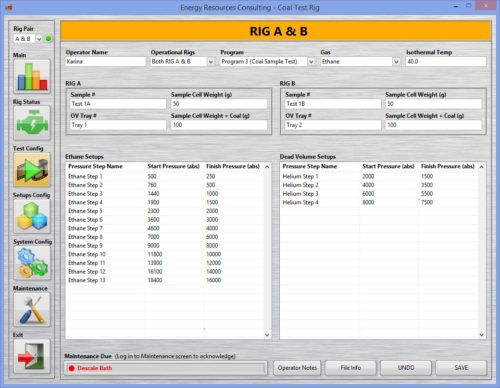This screenshot has width=500, height=388.
Task: Click RIG A Sample Cell Weight + Coal field
Action: [x=219, y=125]
